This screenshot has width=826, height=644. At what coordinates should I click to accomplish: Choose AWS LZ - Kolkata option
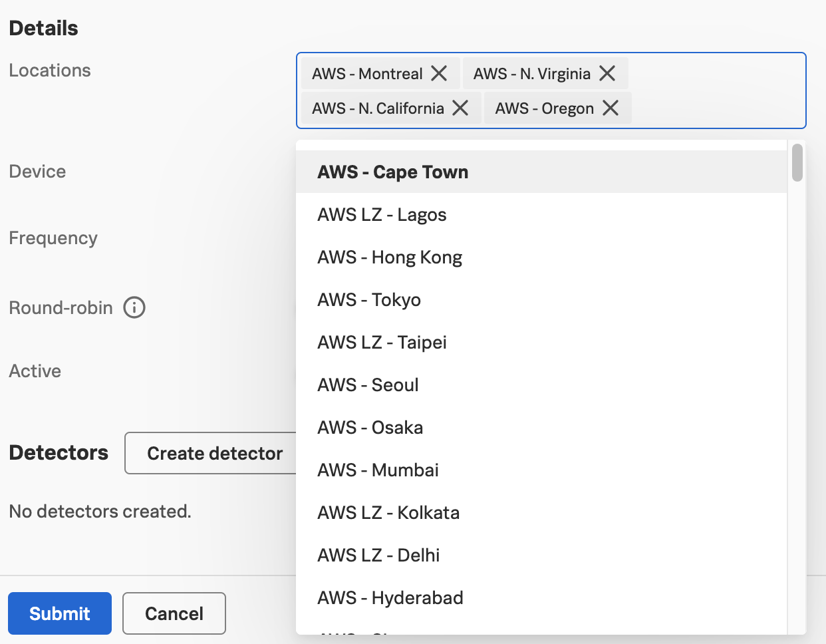pyautogui.click(x=388, y=512)
